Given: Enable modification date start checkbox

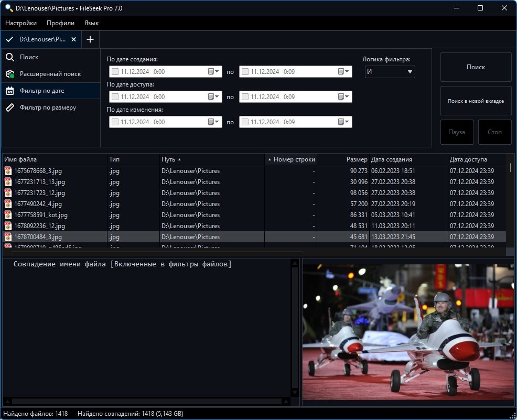Looking at the screenshot, I should pyautogui.click(x=115, y=122).
